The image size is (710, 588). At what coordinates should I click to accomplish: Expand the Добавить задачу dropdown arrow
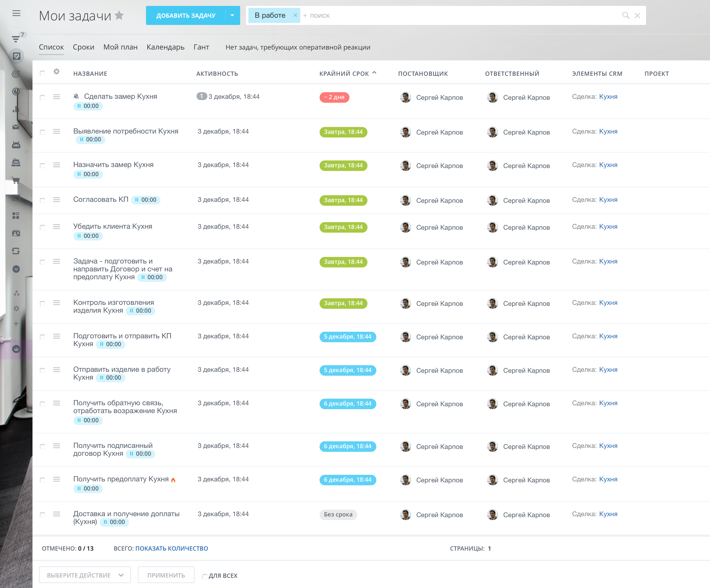click(x=232, y=15)
